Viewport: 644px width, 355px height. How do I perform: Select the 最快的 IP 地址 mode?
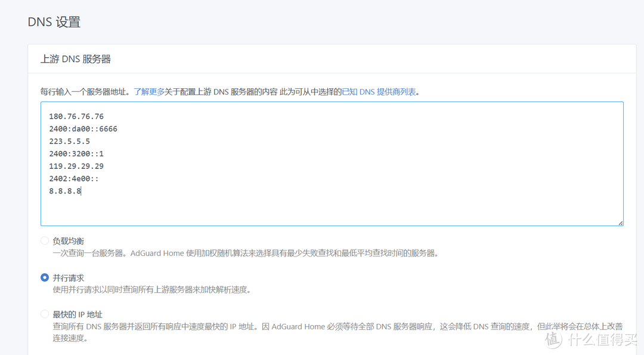click(45, 313)
